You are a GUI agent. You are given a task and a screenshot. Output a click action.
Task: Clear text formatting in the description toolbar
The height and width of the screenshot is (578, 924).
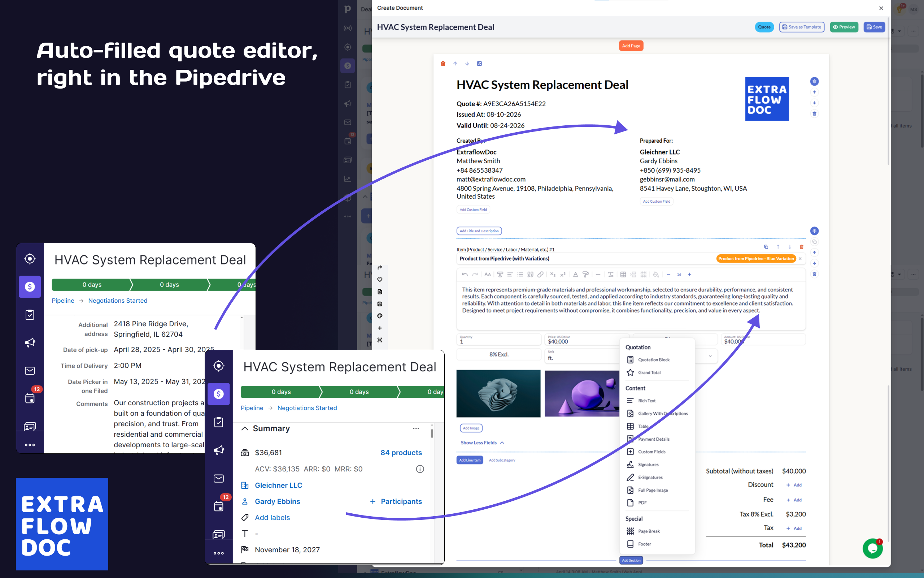click(611, 274)
